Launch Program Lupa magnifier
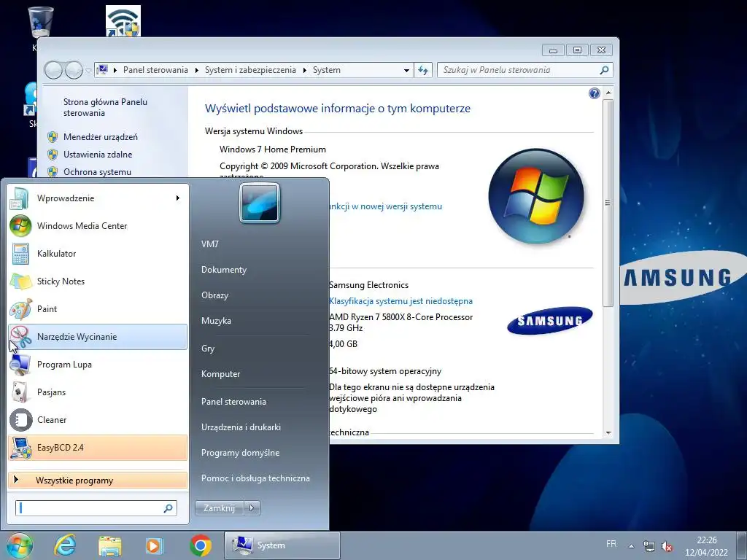The image size is (747, 560). point(98,365)
